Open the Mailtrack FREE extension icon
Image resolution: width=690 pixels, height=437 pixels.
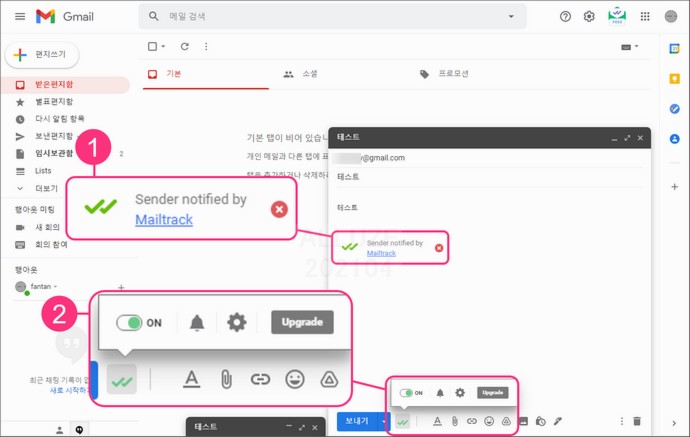coord(617,16)
